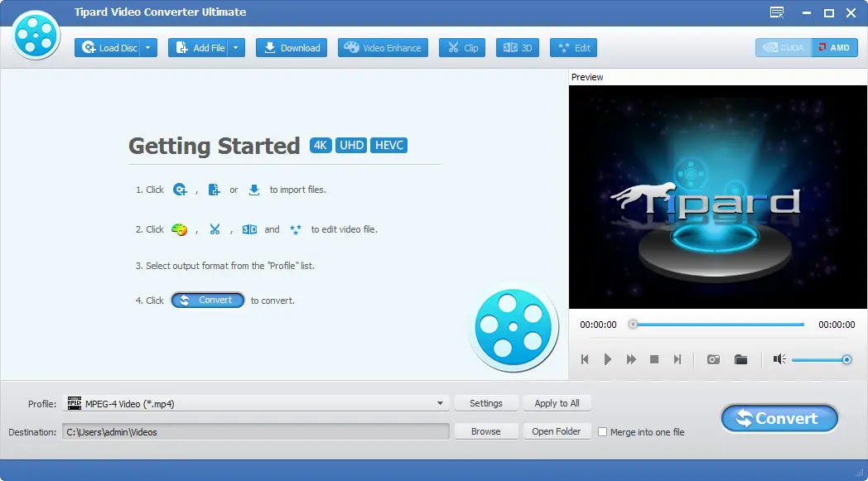The height and width of the screenshot is (481, 868).
Task: Click Open Folder button
Action: click(x=557, y=431)
